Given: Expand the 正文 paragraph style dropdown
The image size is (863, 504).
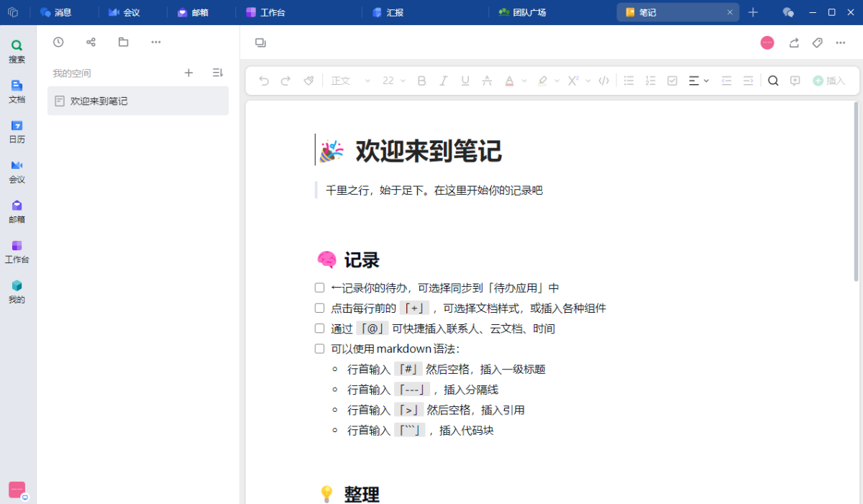Looking at the screenshot, I should tap(350, 81).
